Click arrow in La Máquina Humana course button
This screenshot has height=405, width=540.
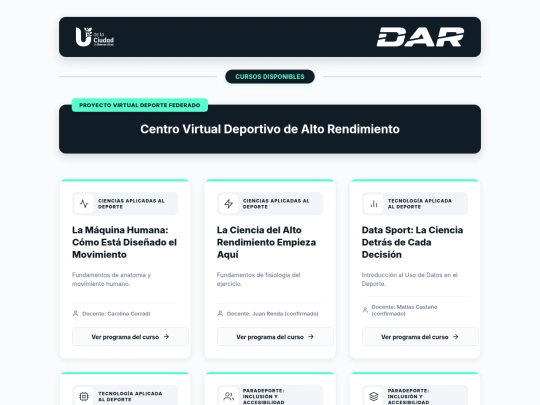pos(166,336)
